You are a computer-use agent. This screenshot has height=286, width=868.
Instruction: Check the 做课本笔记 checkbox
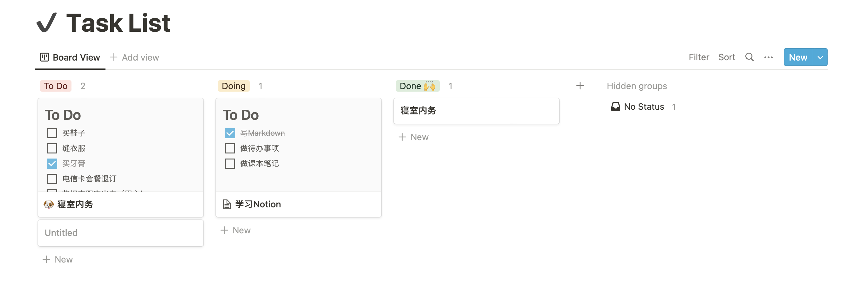[x=230, y=164]
